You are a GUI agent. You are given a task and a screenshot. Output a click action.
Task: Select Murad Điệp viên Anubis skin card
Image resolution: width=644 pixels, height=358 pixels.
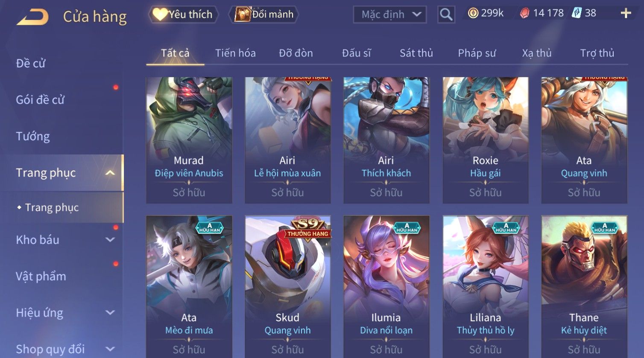point(189,140)
